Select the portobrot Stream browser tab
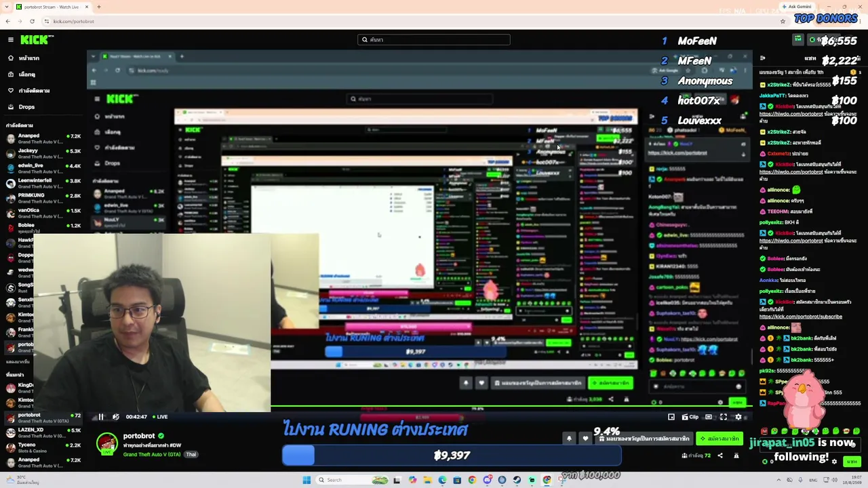The image size is (868, 488). (53, 7)
